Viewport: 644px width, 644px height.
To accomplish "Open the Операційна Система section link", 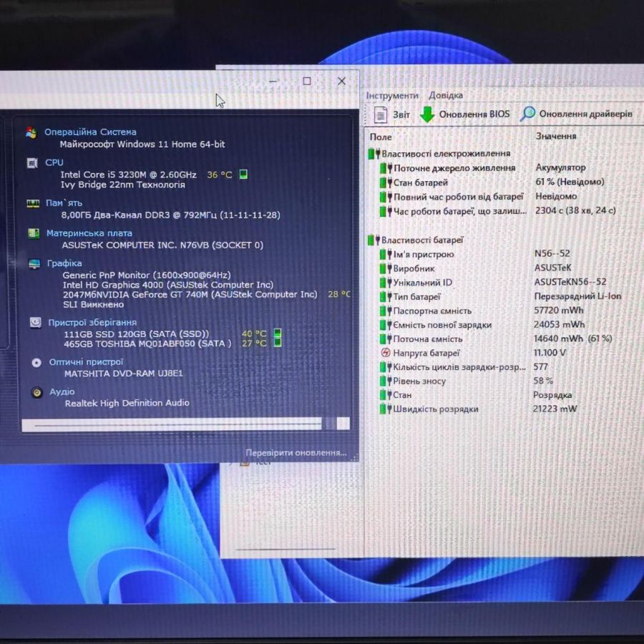I will tap(90, 132).
